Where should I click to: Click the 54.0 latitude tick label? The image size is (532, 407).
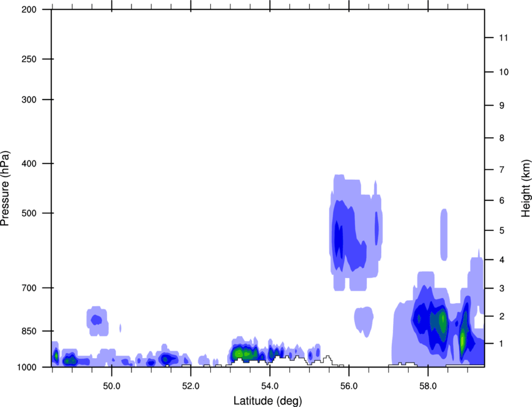270,386
